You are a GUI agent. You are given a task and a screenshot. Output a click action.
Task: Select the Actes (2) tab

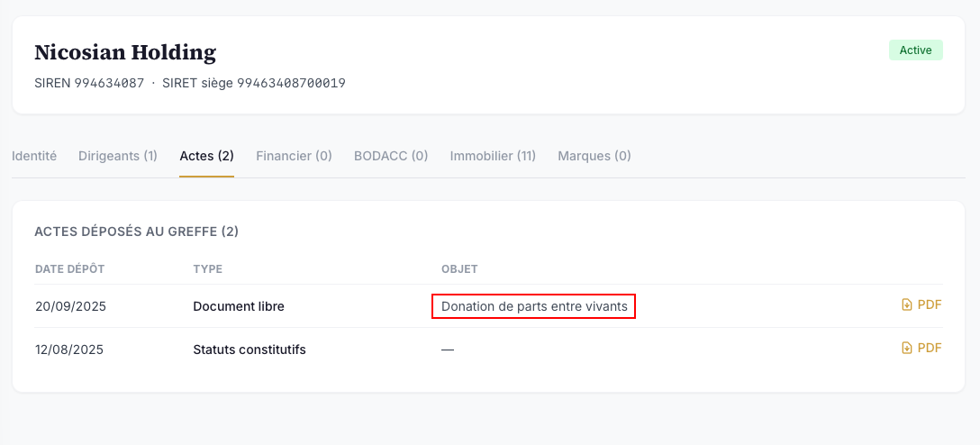pos(207,156)
